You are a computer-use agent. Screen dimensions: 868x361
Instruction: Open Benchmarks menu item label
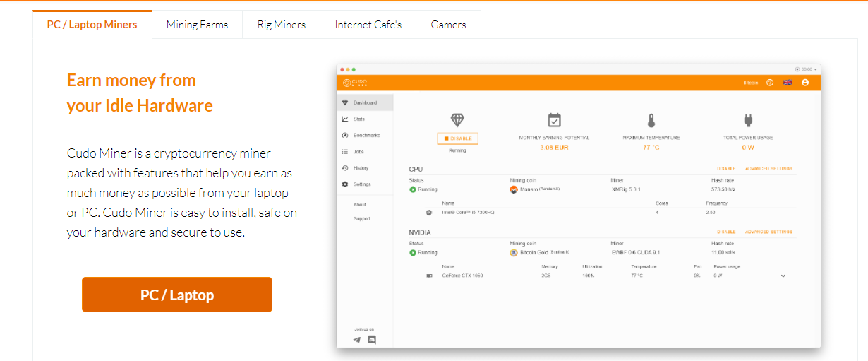click(367, 135)
